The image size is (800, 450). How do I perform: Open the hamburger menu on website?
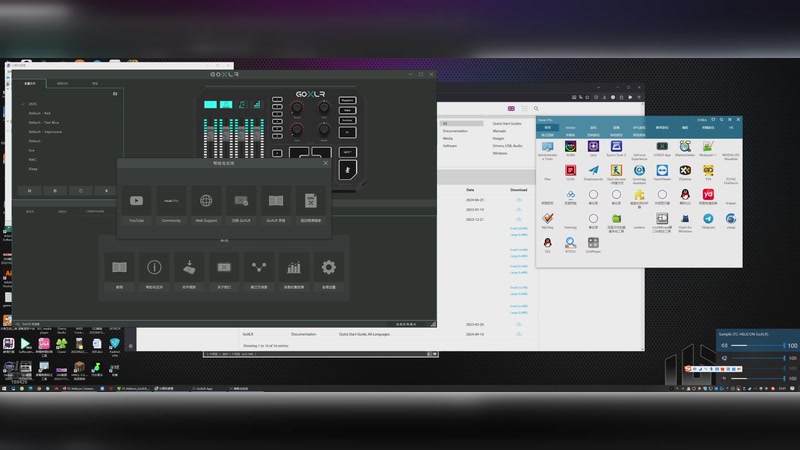coord(524,109)
